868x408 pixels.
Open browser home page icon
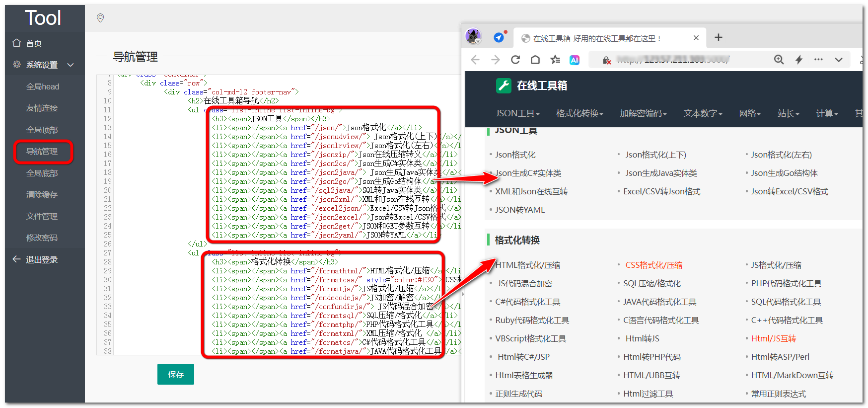(x=535, y=60)
